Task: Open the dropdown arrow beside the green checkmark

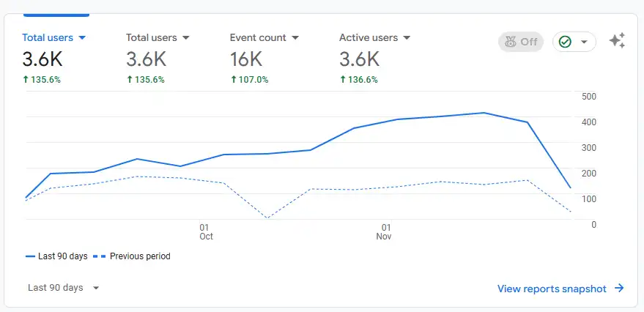Action: coord(584,42)
